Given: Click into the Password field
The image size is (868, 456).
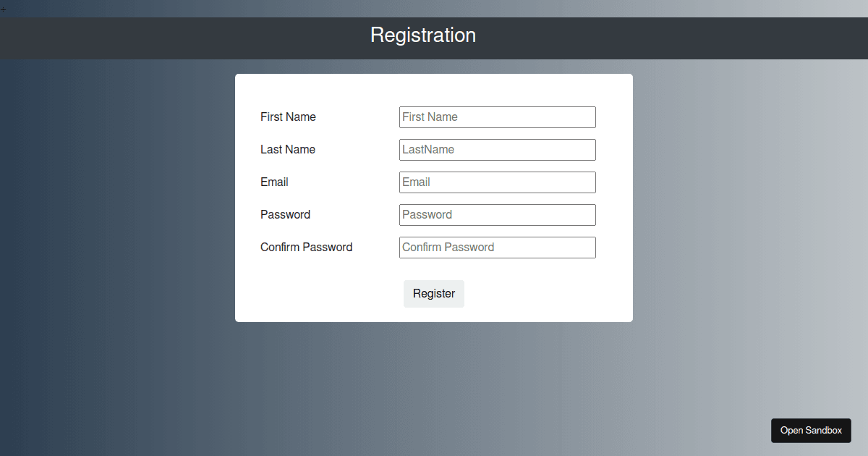Looking at the screenshot, I should click(x=497, y=215).
